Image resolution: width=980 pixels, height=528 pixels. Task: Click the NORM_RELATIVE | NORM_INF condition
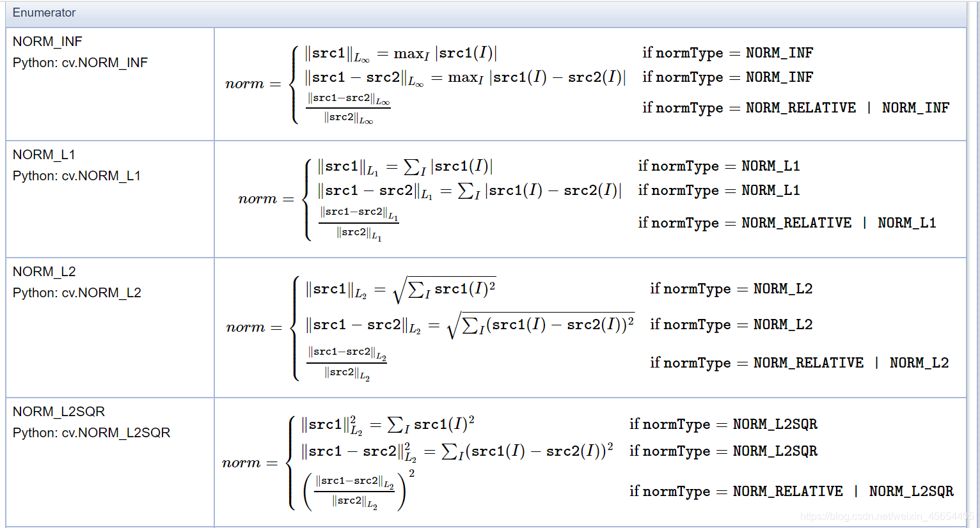[796, 108]
